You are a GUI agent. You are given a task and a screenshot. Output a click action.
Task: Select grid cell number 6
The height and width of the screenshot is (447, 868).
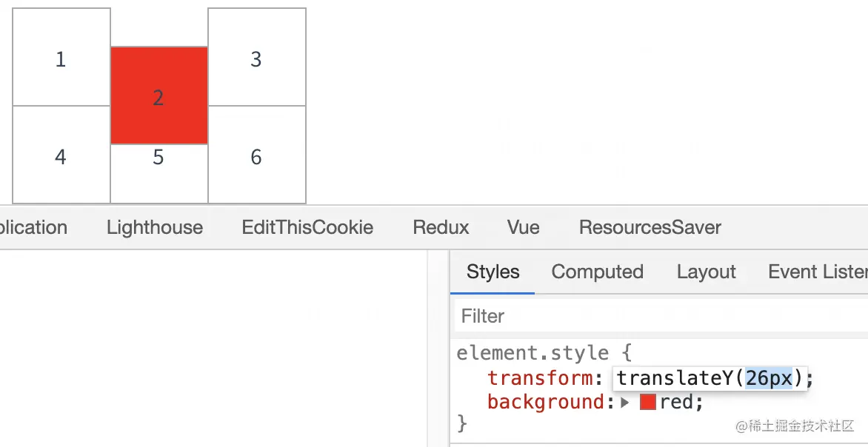point(256,156)
